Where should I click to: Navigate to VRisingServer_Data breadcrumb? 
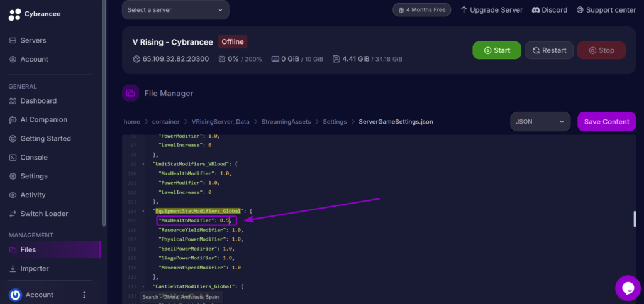pyautogui.click(x=220, y=122)
